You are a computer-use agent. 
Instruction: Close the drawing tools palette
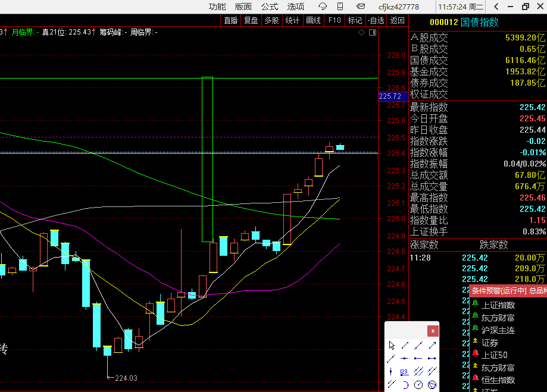tap(433, 331)
